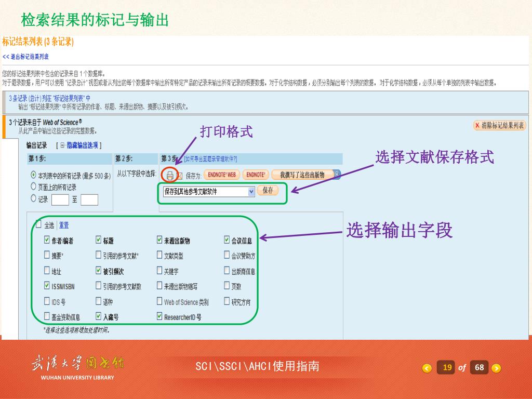
Task: Uncheck the 标题 checkbox
Action: point(98,240)
